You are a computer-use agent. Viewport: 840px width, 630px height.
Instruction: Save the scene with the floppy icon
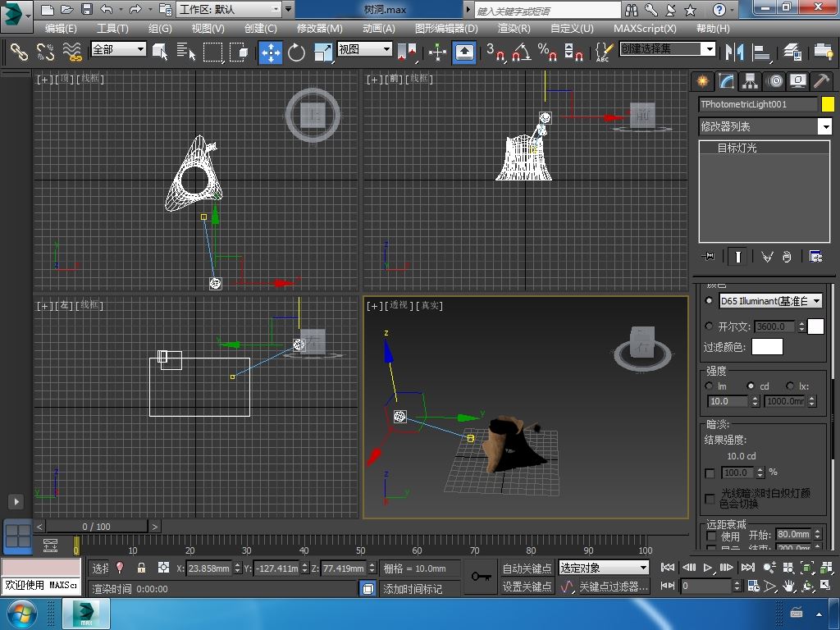point(87,9)
